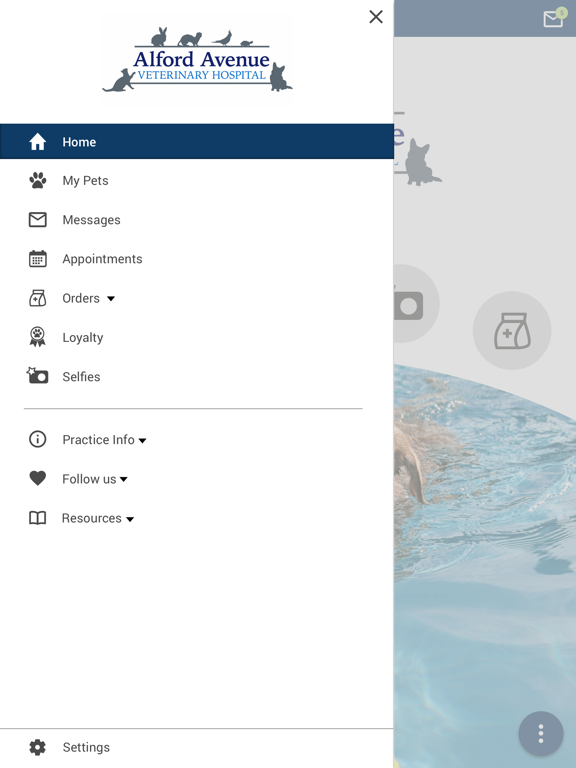Open the Loyalty section

pos(83,337)
